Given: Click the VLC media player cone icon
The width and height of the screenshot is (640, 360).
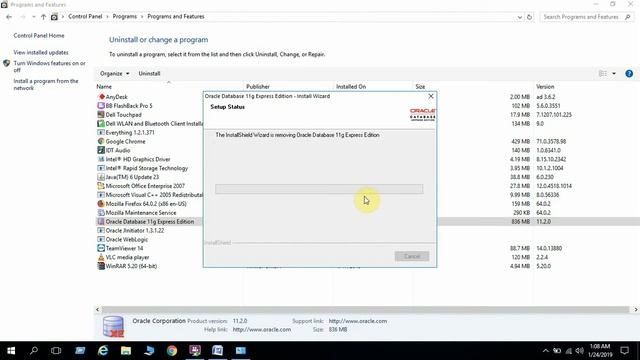Looking at the screenshot, I should point(101,257).
